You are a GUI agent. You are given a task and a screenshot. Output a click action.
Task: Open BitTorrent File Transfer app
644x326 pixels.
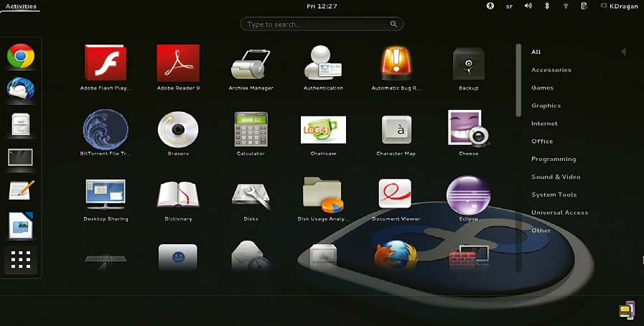coord(106,129)
